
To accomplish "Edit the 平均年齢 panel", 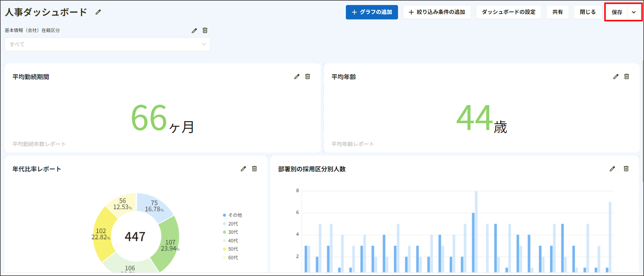I will (616, 77).
